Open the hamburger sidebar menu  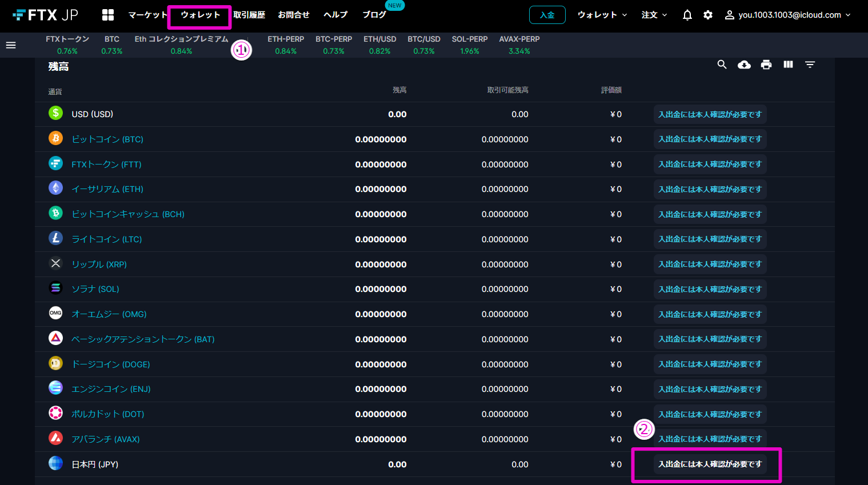(11, 45)
